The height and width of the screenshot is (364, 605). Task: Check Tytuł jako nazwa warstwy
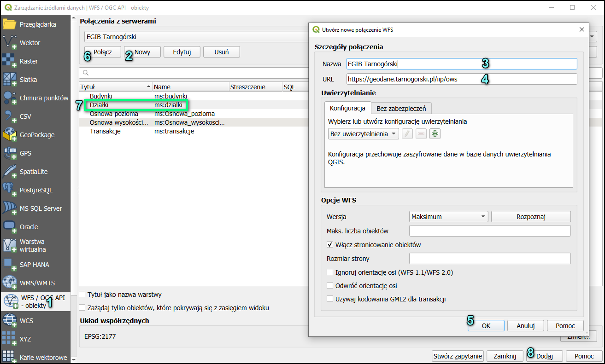82,295
